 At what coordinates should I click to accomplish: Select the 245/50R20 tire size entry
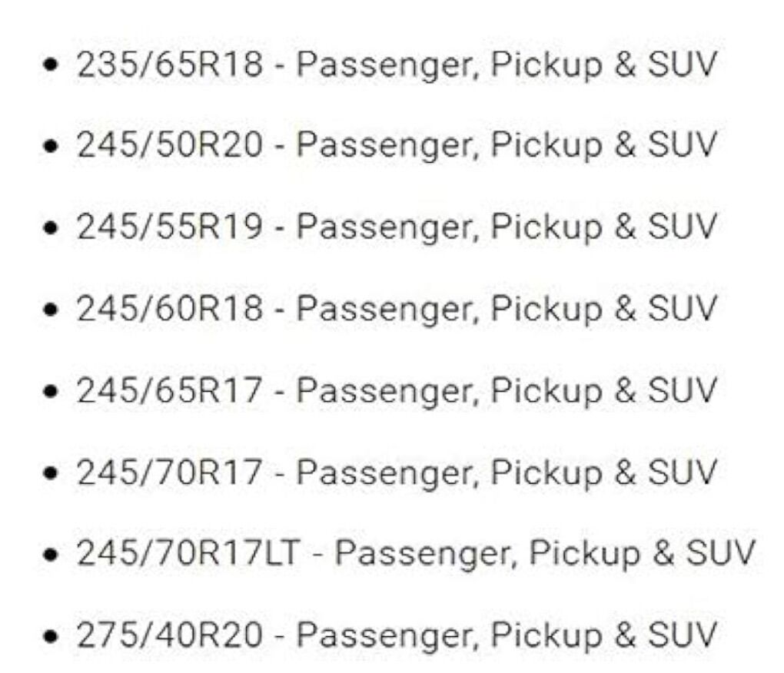169,146
